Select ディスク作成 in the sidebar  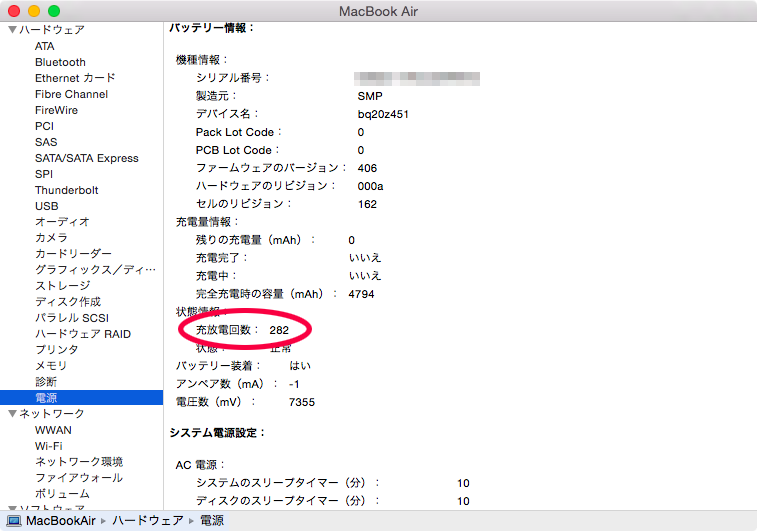tap(68, 302)
